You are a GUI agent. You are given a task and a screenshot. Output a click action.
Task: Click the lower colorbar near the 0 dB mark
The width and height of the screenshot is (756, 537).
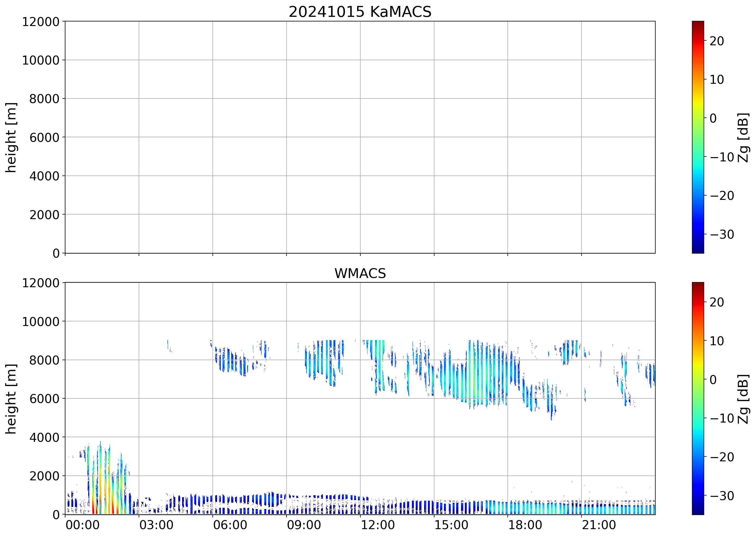pos(698,380)
